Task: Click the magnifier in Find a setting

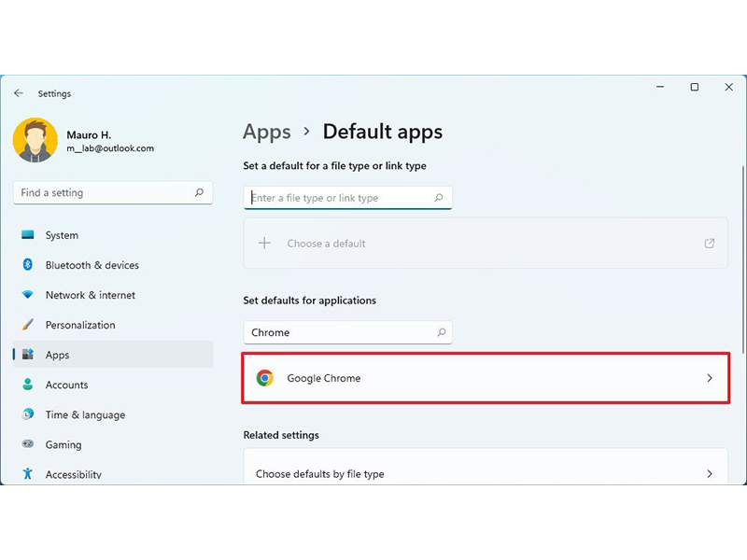Action: 199,192
